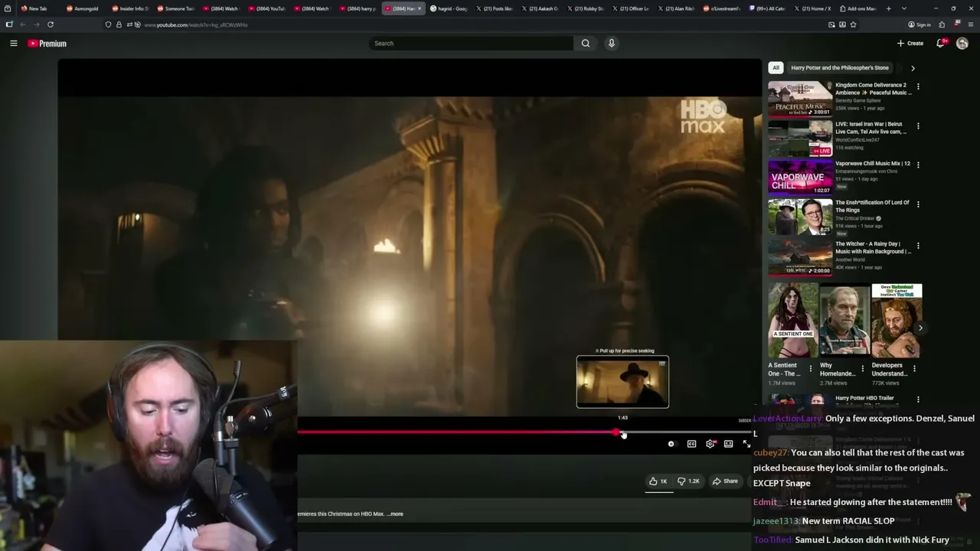
Task: Open the YouTube guide hamburger menu
Action: (13, 44)
